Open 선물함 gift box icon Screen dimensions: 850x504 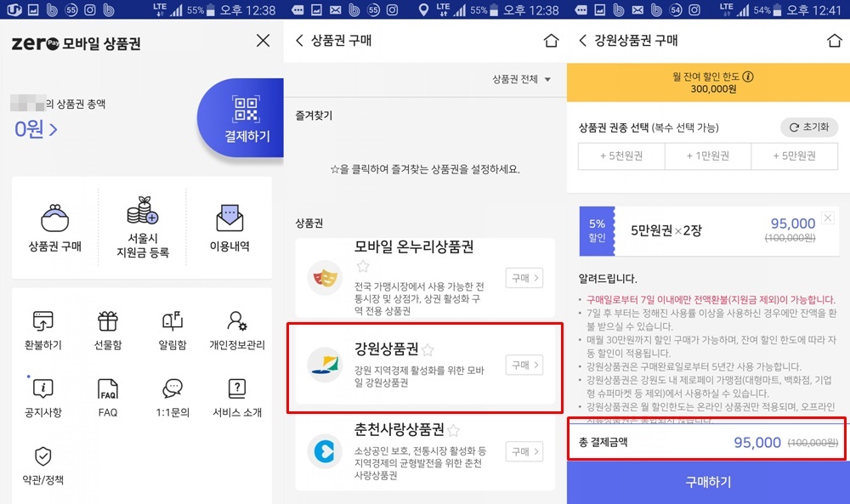coord(108,320)
